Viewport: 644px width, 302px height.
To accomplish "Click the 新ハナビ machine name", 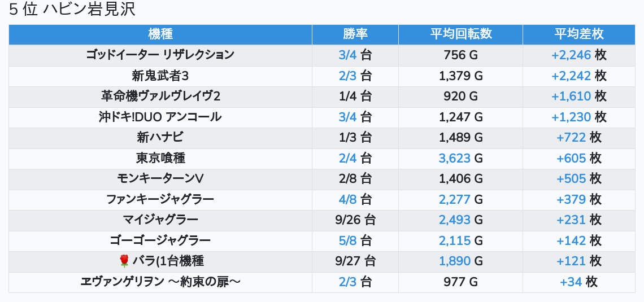I will 160,137.
